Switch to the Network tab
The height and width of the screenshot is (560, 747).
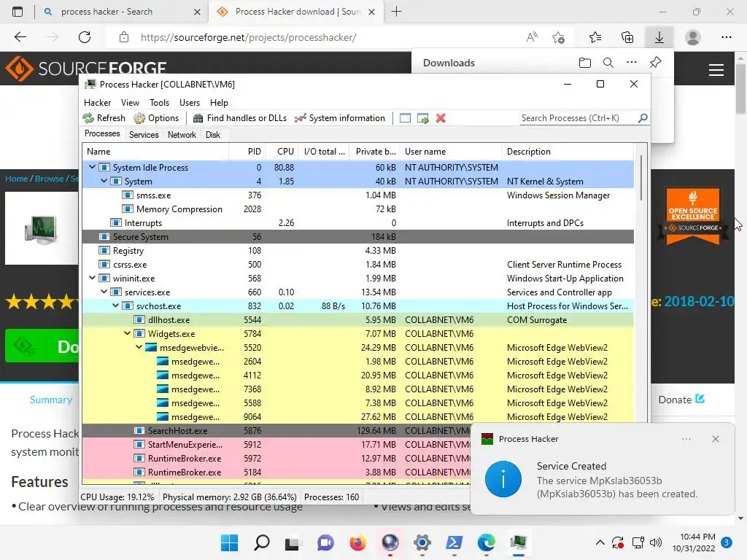click(x=182, y=135)
